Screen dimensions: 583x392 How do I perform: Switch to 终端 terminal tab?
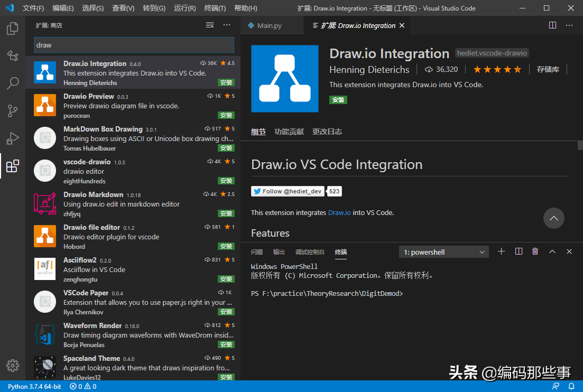[340, 252]
